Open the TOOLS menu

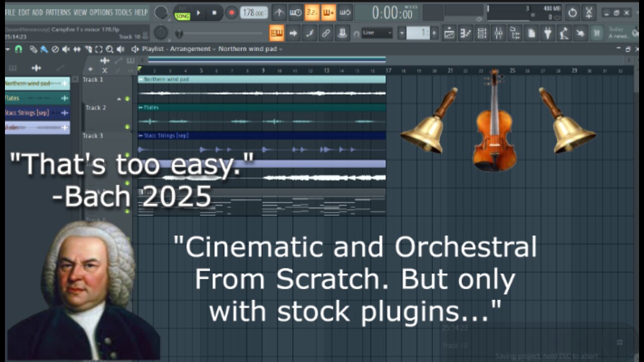point(123,12)
